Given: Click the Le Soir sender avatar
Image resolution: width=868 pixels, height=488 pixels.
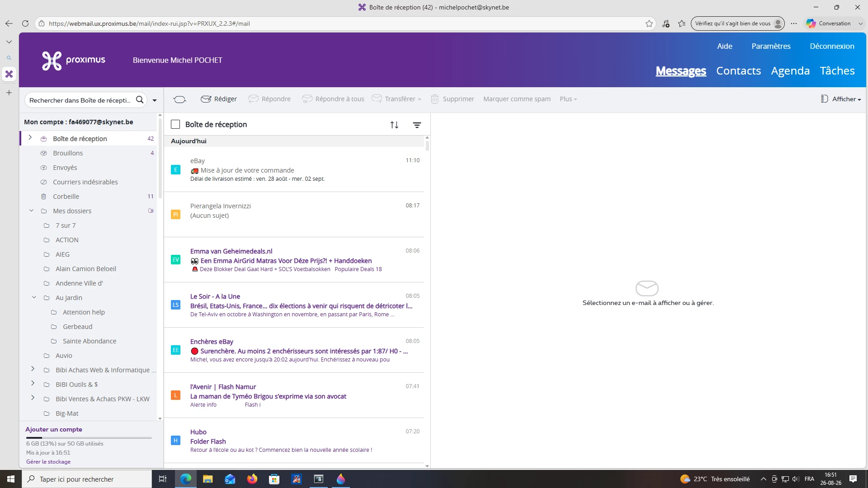Looking at the screenshot, I should pyautogui.click(x=176, y=305).
